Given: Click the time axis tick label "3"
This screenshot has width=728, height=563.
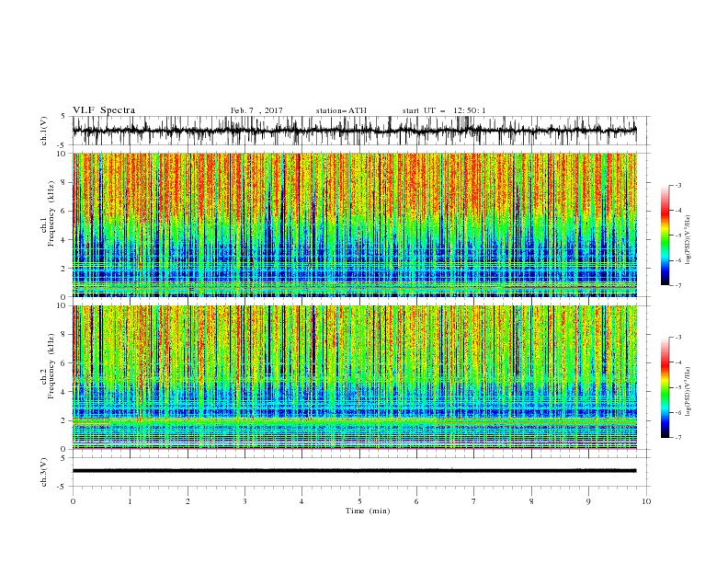Looking at the screenshot, I should pyautogui.click(x=245, y=501).
